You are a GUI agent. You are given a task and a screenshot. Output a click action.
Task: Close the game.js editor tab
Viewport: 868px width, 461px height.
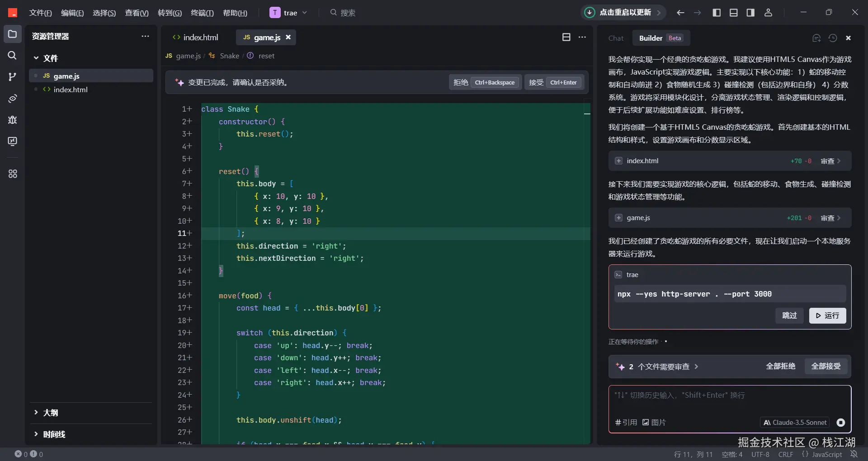pos(288,37)
